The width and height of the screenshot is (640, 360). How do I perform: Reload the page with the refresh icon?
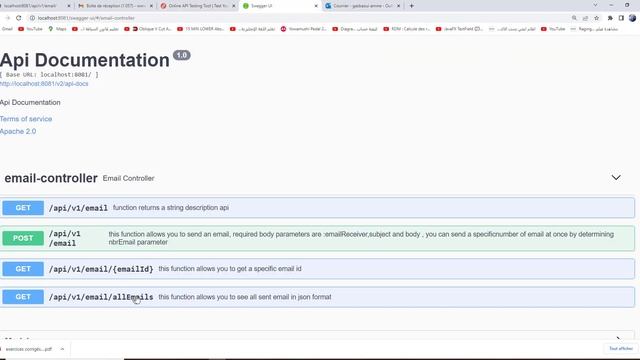click(x=18, y=18)
